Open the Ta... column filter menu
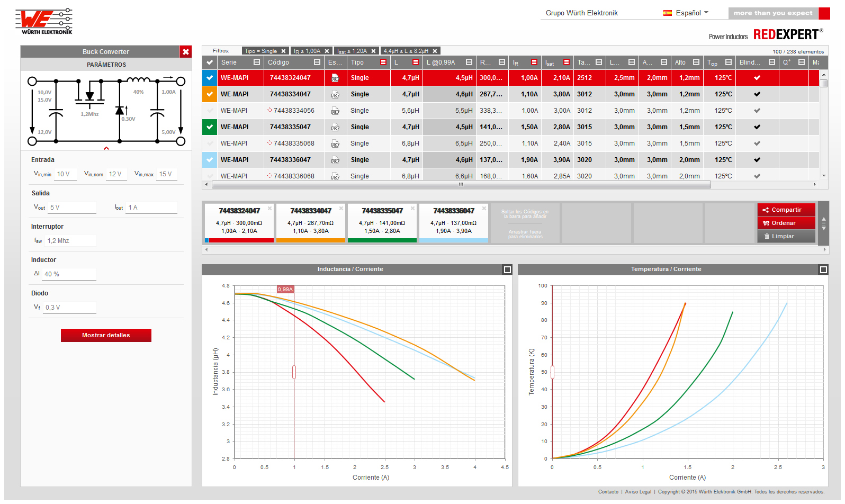Screen dimensions: 845x504 click(x=599, y=62)
